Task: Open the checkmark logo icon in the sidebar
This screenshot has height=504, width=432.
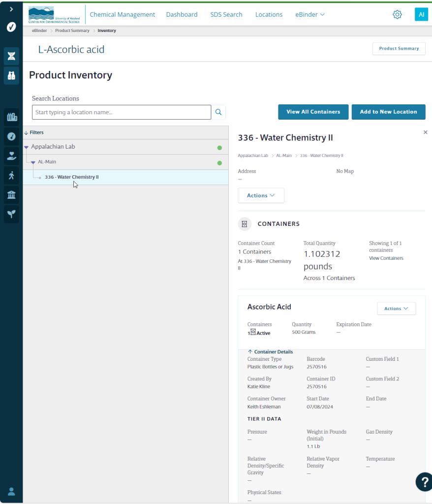Action: tap(11, 27)
